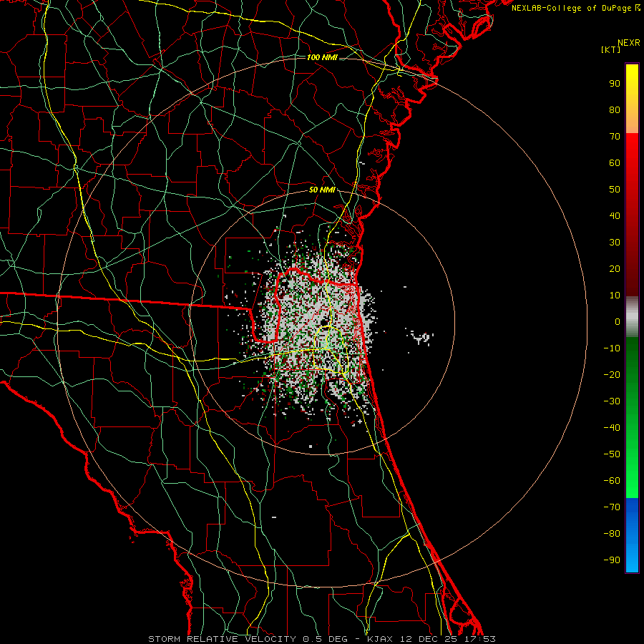
Task: Select the -70 value on the scale
Action: pos(612,507)
